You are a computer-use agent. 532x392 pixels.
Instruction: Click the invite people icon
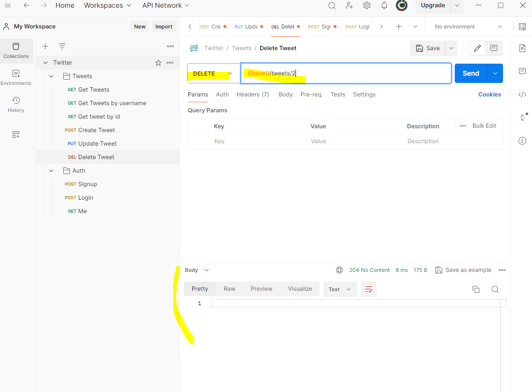(349, 5)
